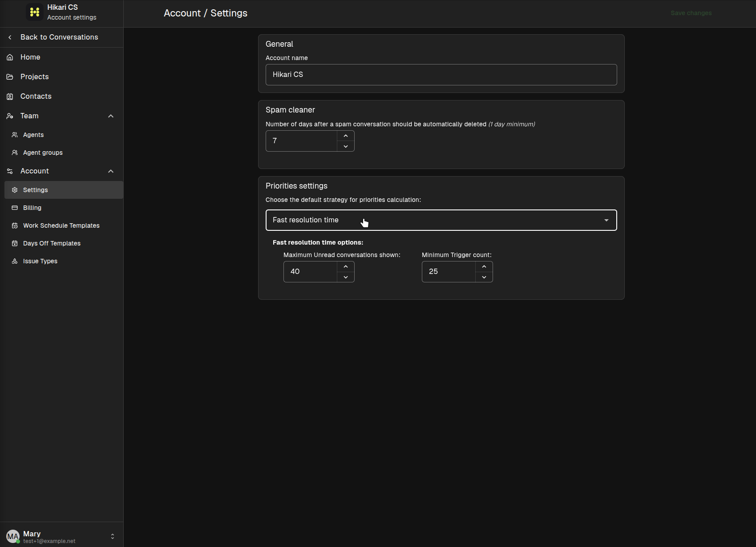Image resolution: width=756 pixels, height=547 pixels.
Task: Collapse the Team section chevron
Action: point(111,116)
